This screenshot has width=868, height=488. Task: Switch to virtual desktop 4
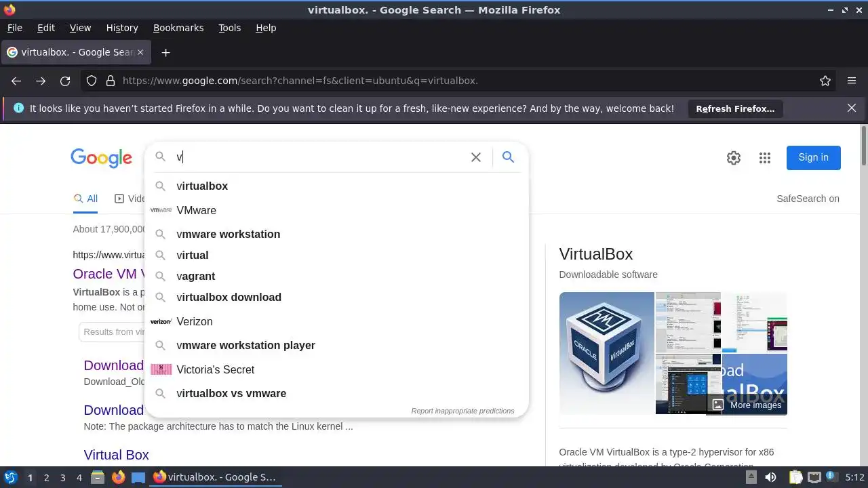pos(79,477)
